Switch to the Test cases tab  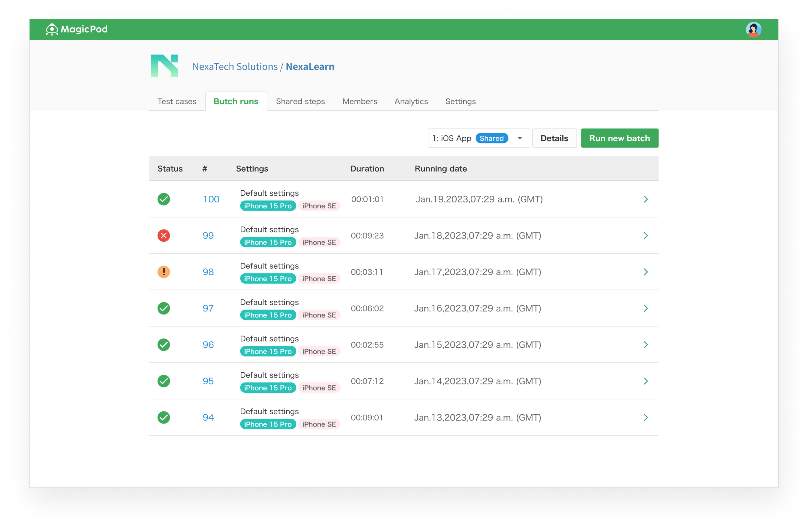click(x=177, y=101)
